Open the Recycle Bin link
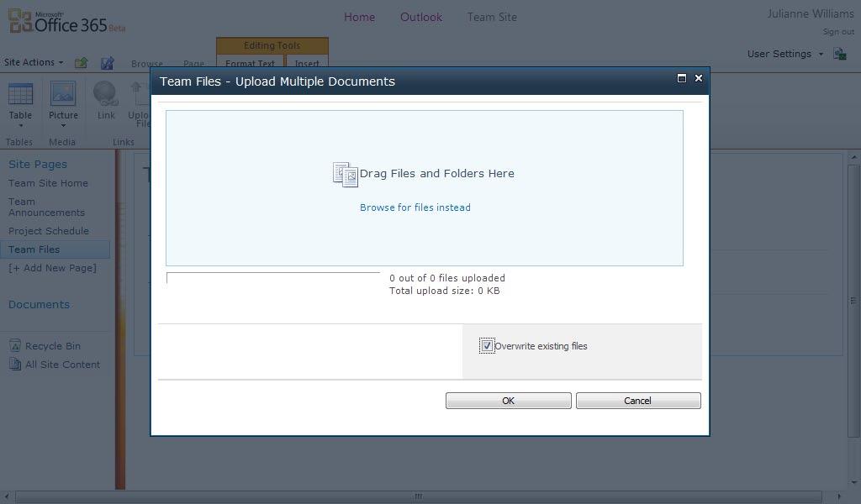This screenshot has width=861, height=504. (x=53, y=346)
